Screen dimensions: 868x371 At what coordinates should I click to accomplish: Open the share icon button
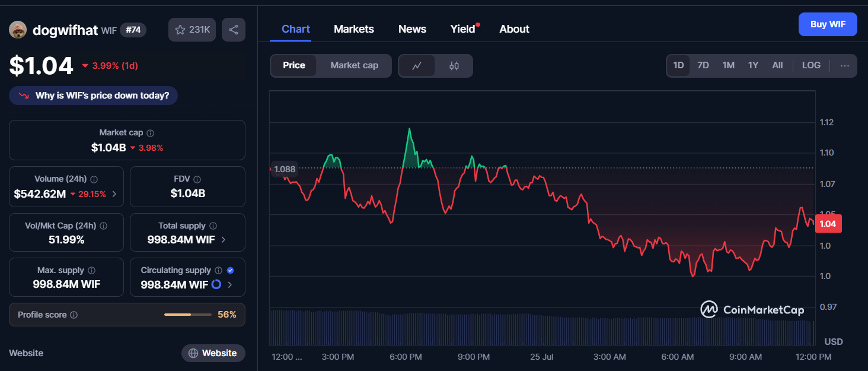pos(234,30)
